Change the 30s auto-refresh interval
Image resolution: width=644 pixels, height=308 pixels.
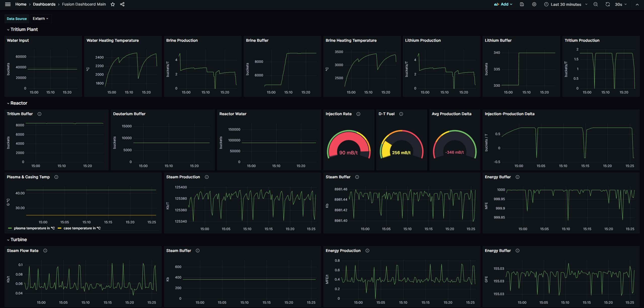[621, 4]
